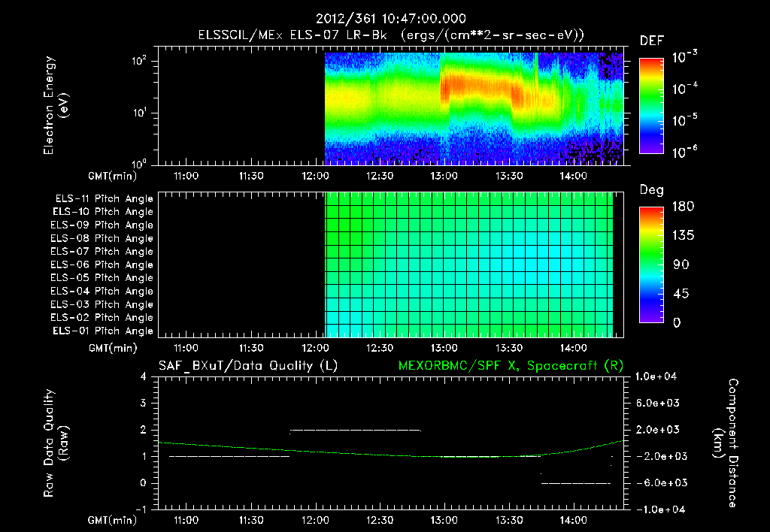Image resolution: width=770 pixels, height=532 pixels.
Task: Click the DEF label above the color scale
Action: (x=652, y=41)
